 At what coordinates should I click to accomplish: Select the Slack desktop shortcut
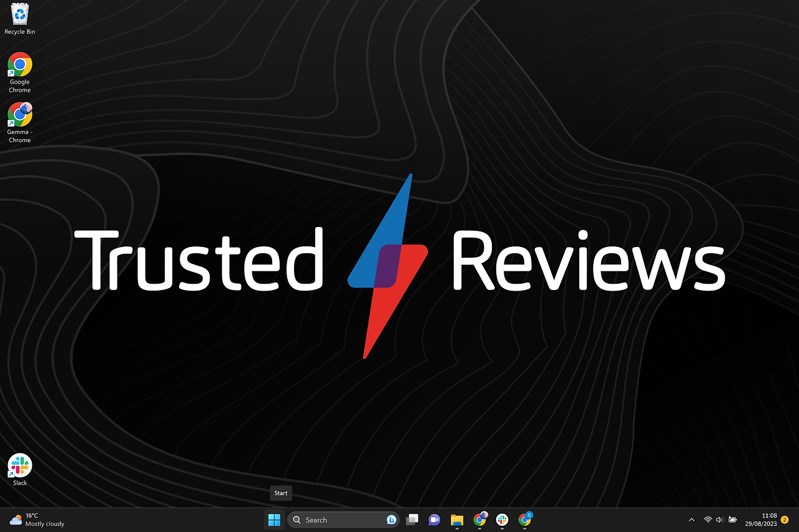pyautogui.click(x=20, y=470)
